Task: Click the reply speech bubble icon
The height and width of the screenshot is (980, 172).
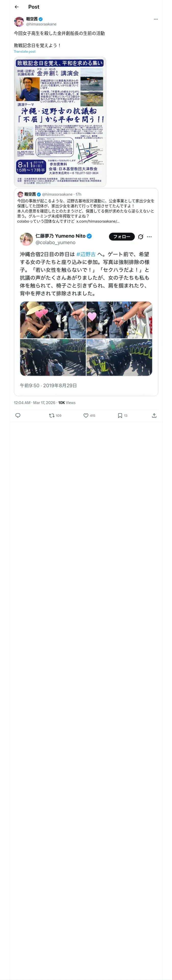Action: [x=18, y=415]
